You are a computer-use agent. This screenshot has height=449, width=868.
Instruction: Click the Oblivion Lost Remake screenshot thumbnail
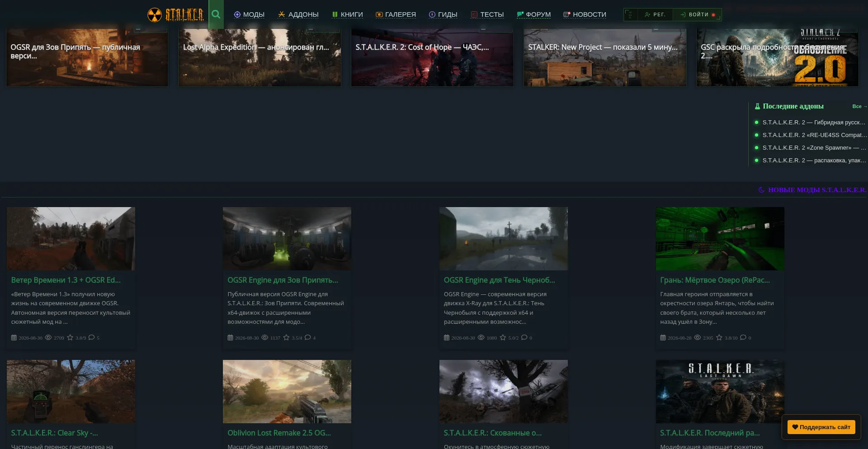point(287,392)
